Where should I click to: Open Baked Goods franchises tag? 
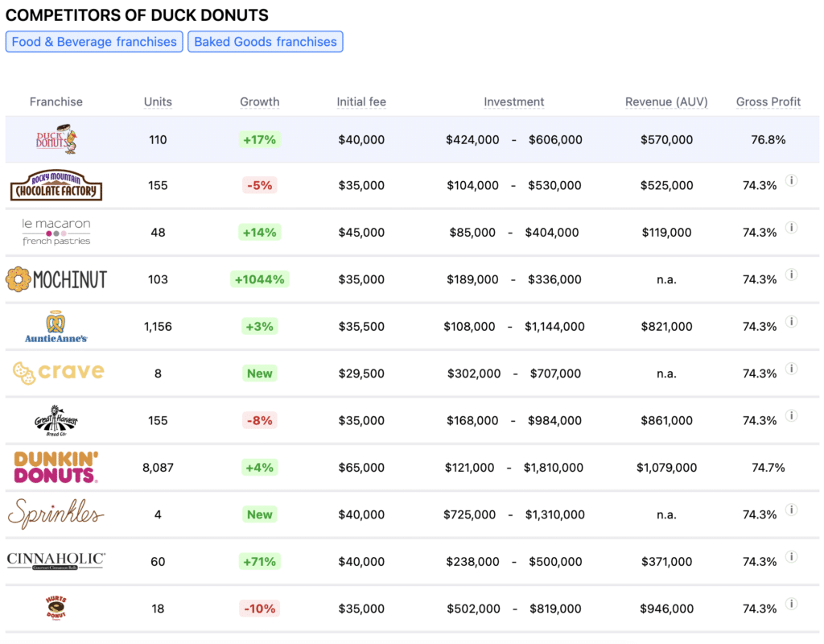(x=266, y=42)
